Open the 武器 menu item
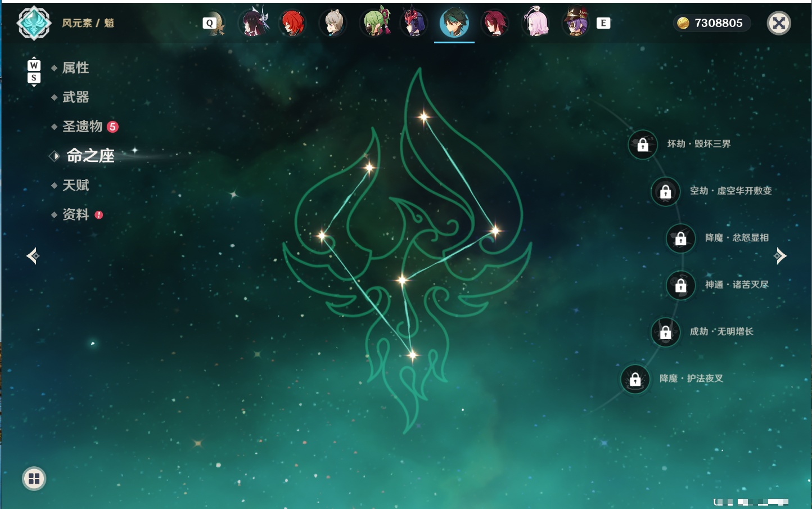This screenshot has width=812, height=509. click(x=76, y=97)
